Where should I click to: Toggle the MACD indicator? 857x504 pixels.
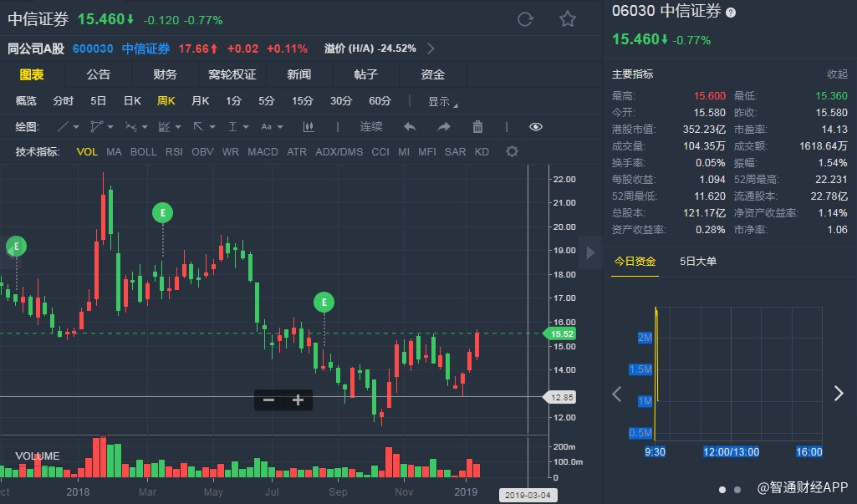click(x=263, y=151)
